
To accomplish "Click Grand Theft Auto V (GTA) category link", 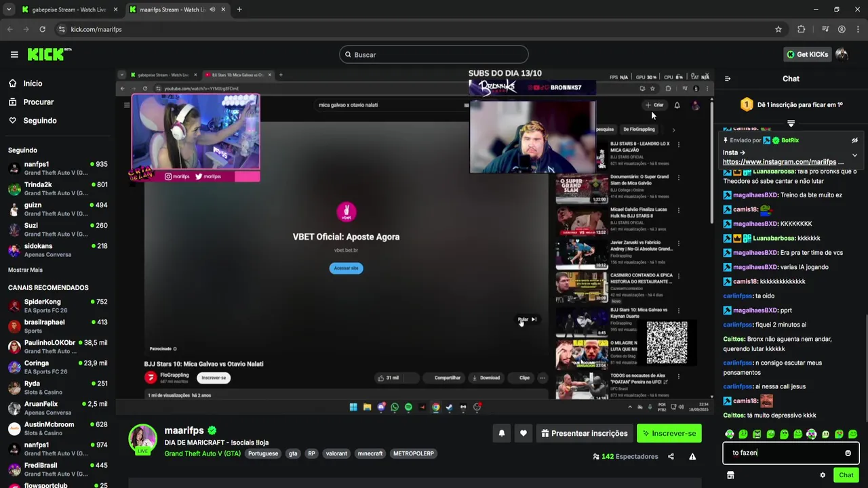I will tap(202, 453).
